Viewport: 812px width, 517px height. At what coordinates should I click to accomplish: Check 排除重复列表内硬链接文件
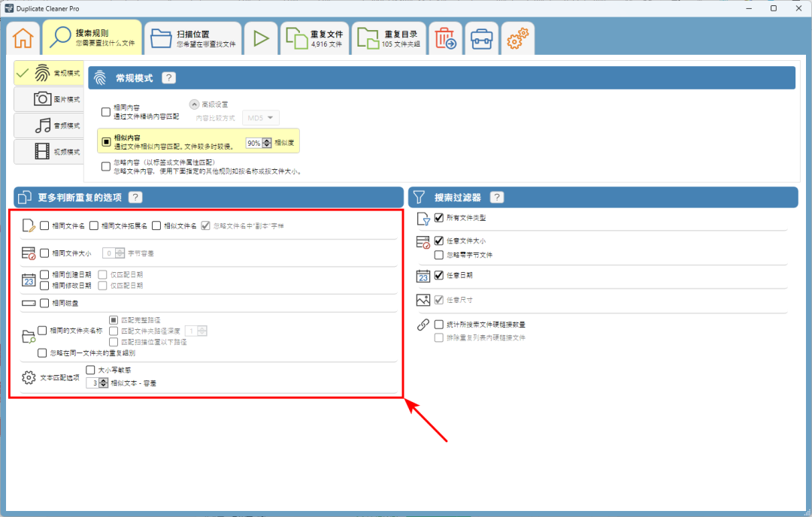(439, 337)
